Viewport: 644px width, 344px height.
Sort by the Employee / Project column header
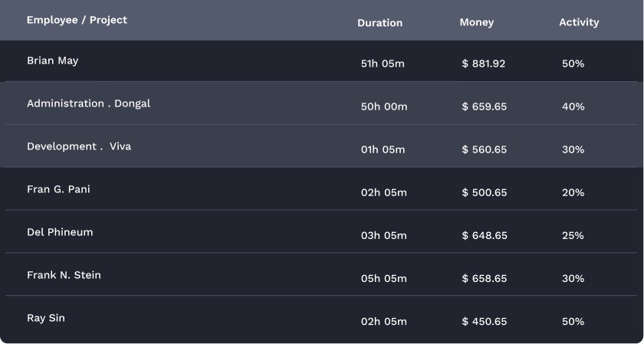(77, 20)
